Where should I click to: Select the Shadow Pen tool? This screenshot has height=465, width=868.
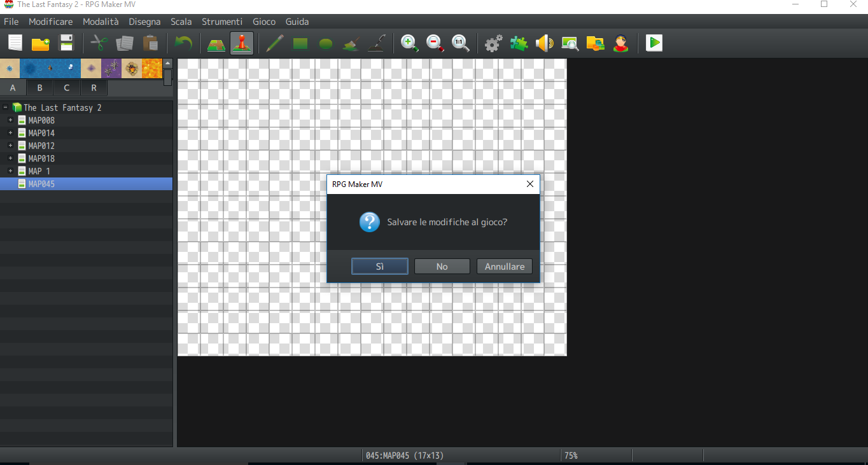pos(377,43)
